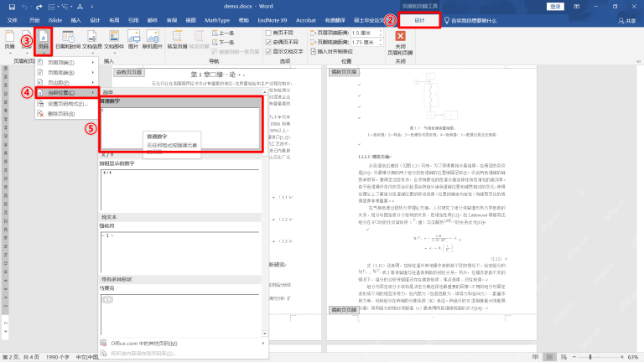The image size is (644, 362).
Task: Click the Share (共享) icon
Action: tap(626, 20)
